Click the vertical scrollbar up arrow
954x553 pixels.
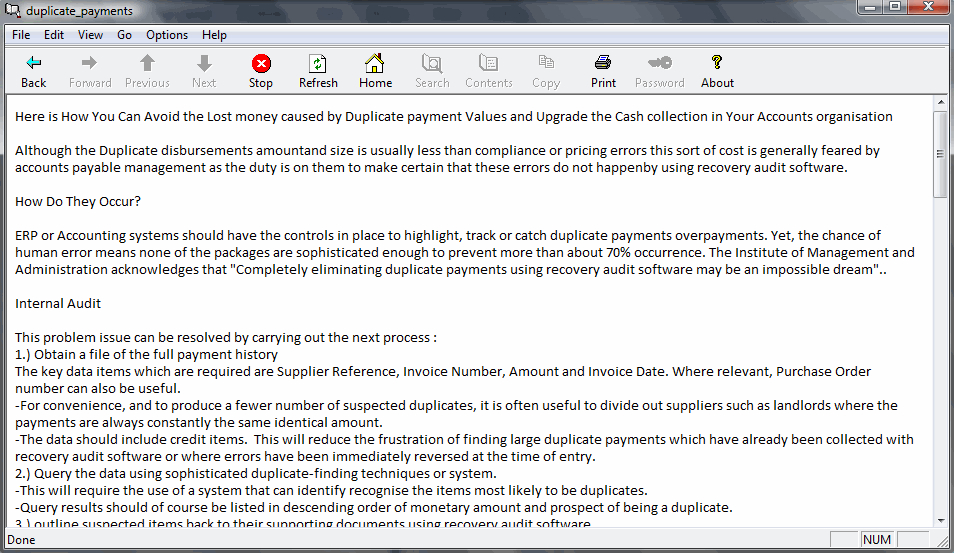coord(941,103)
